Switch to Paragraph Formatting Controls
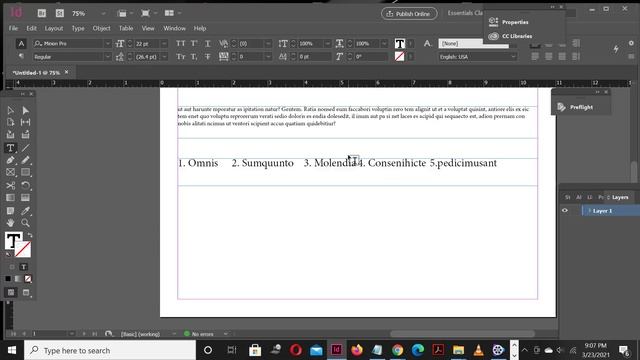Viewport: 640px width, 360px height. point(21,57)
